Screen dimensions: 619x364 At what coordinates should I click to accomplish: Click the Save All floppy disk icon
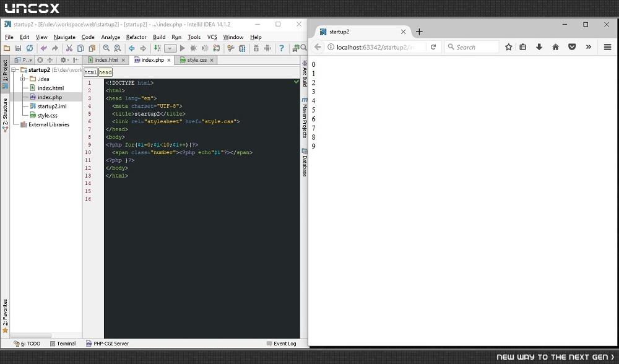pyautogui.click(x=18, y=48)
